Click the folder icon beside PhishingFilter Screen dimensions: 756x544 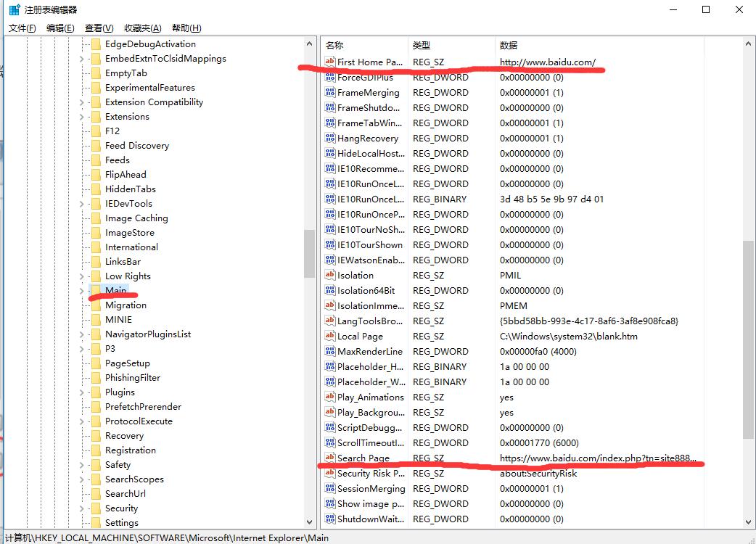pos(96,378)
